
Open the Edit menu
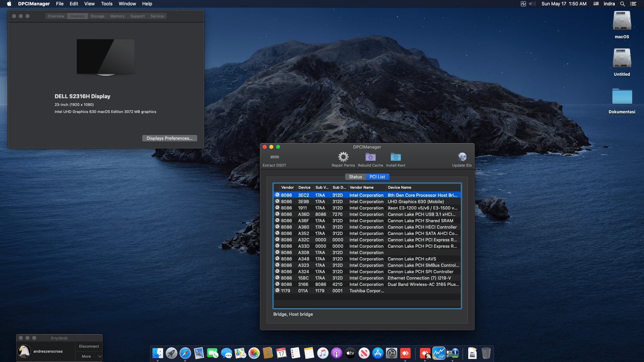[74, 4]
